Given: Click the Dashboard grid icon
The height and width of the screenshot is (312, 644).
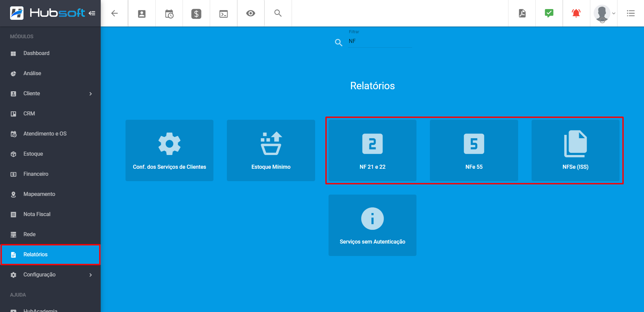Looking at the screenshot, I should point(13,54).
